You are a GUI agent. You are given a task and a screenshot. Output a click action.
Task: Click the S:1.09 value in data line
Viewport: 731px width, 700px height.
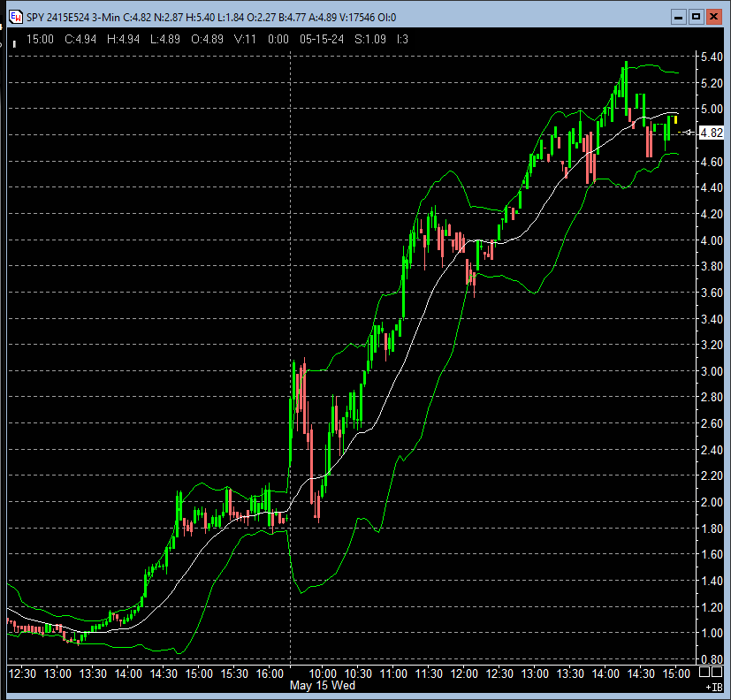point(370,39)
